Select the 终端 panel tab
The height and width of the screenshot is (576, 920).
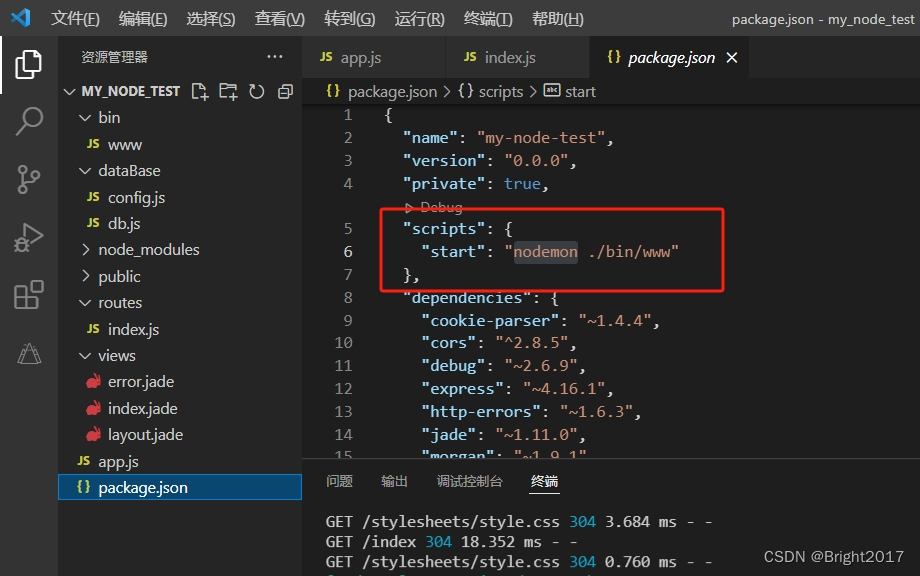click(x=544, y=482)
